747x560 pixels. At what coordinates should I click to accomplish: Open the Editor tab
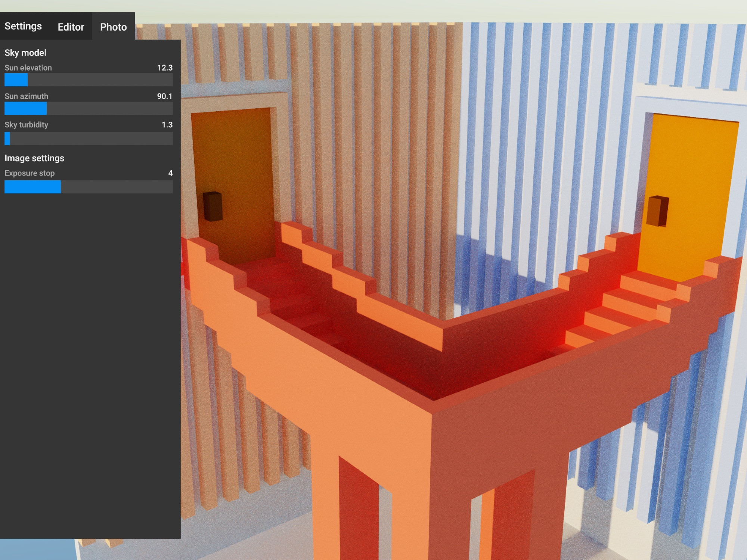click(71, 27)
